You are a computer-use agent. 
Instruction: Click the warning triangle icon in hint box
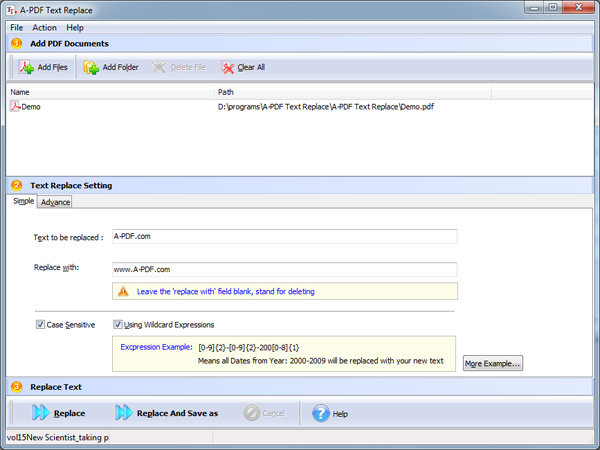[123, 291]
